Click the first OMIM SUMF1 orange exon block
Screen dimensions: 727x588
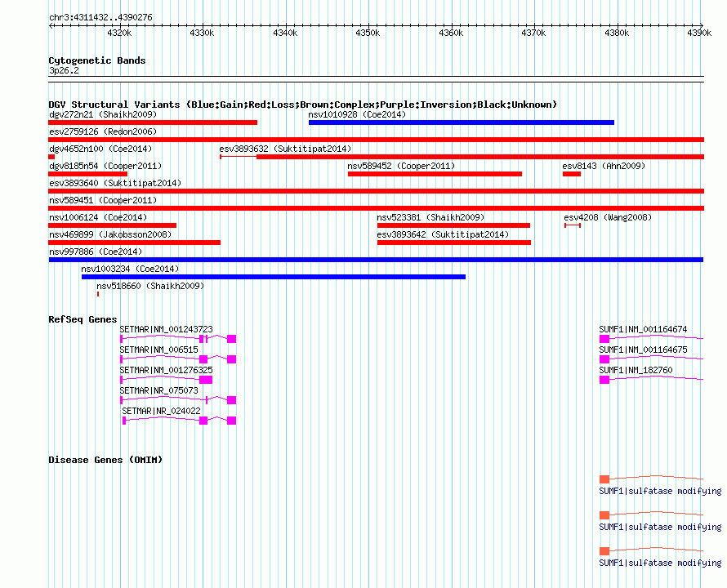604,479
